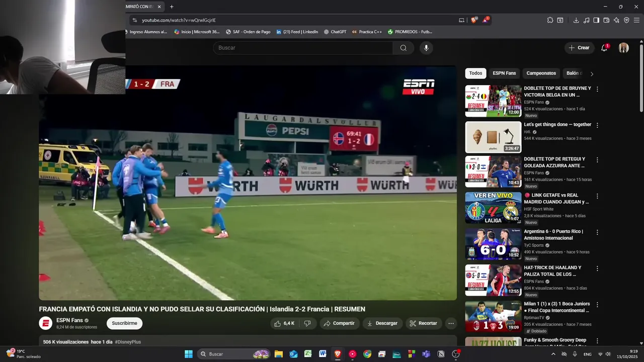The height and width of the screenshot is (362, 644).
Task: Open the Practica C++ bookmark
Action: (x=367, y=32)
